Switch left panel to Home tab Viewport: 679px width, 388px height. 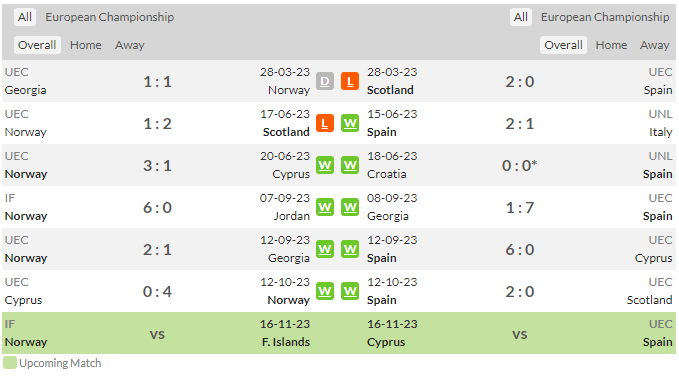point(86,45)
